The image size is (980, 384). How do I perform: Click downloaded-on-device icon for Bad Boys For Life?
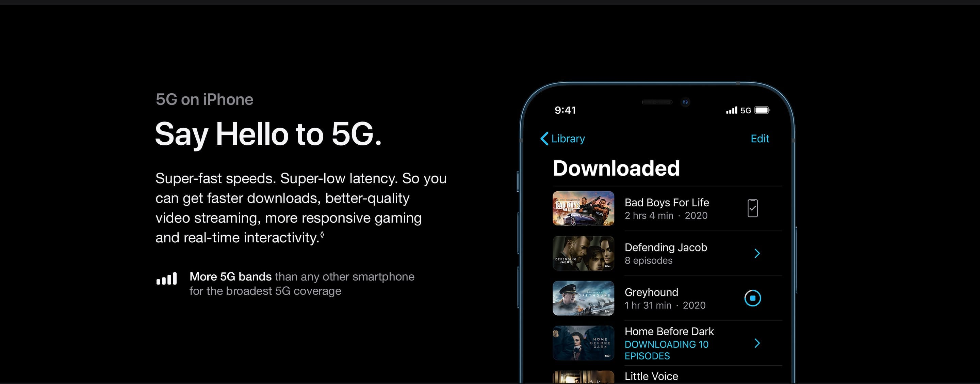click(x=752, y=208)
